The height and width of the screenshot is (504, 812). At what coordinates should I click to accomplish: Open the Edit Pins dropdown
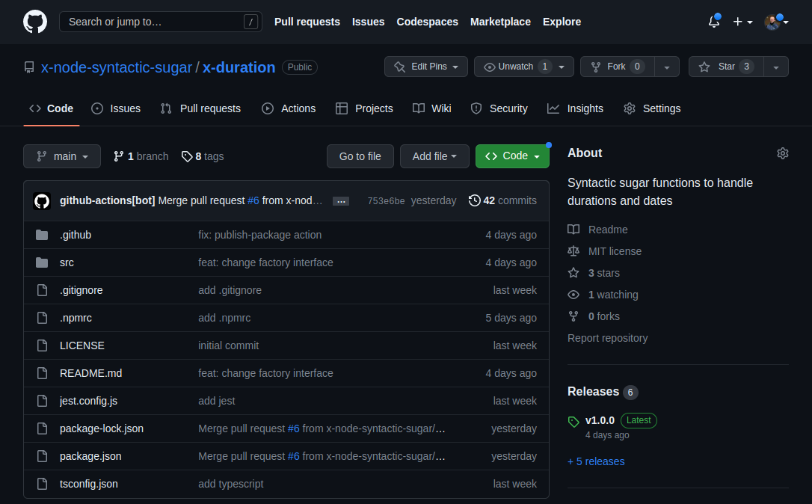(x=425, y=67)
